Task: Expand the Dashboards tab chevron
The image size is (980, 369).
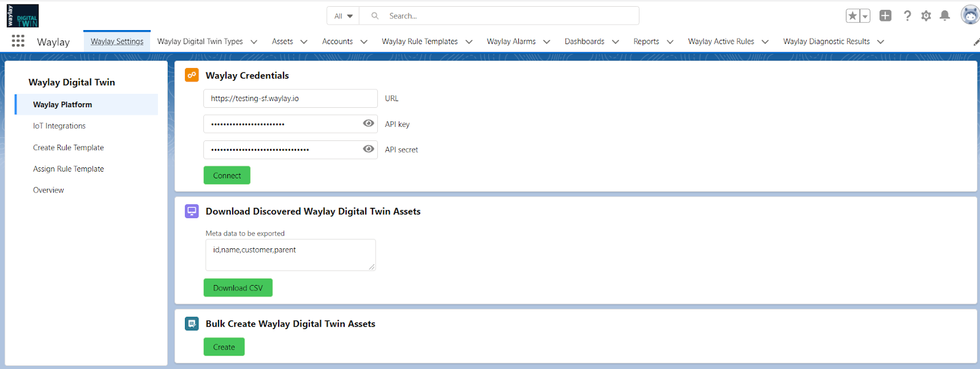Action: coord(616,42)
